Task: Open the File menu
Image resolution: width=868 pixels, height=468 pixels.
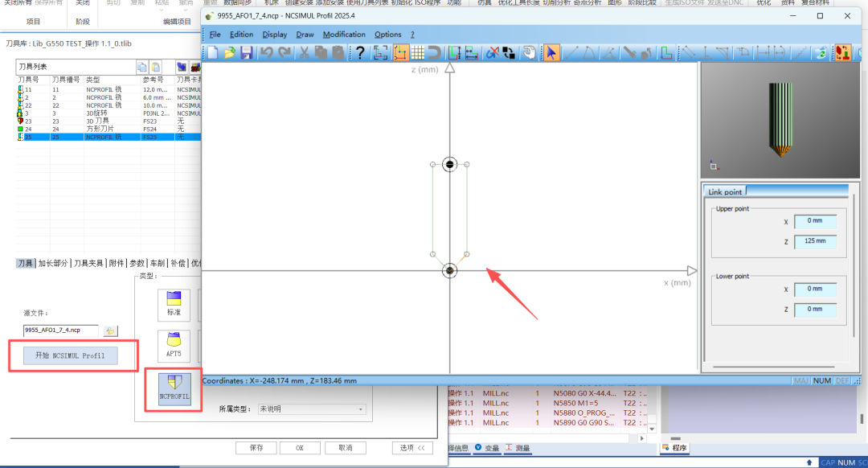Action: tap(215, 35)
